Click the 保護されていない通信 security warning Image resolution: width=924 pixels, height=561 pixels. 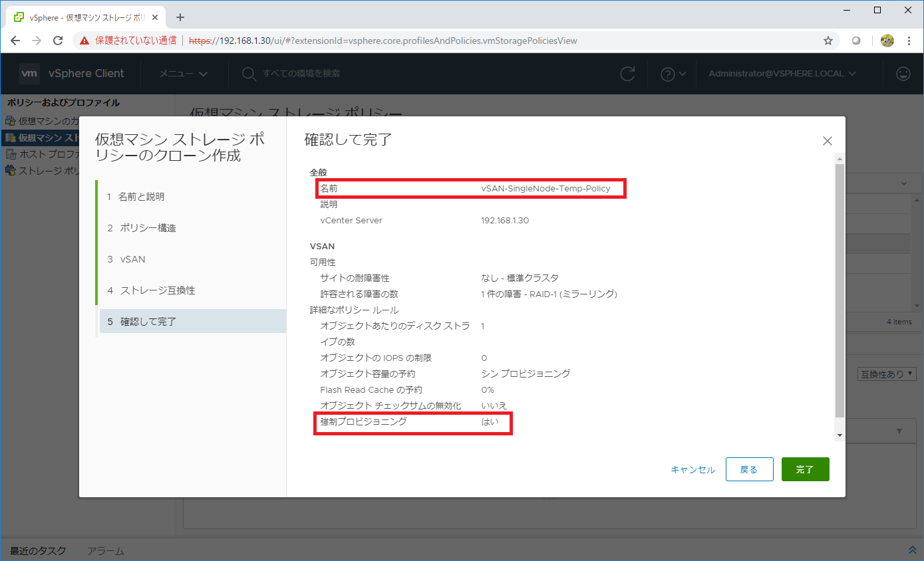click(128, 41)
